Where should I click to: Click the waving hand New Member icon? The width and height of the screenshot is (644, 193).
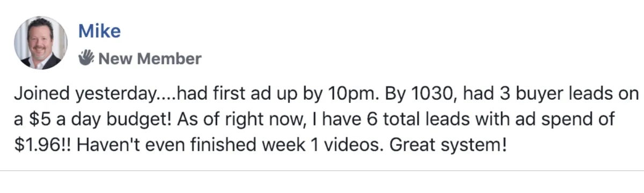coord(86,58)
